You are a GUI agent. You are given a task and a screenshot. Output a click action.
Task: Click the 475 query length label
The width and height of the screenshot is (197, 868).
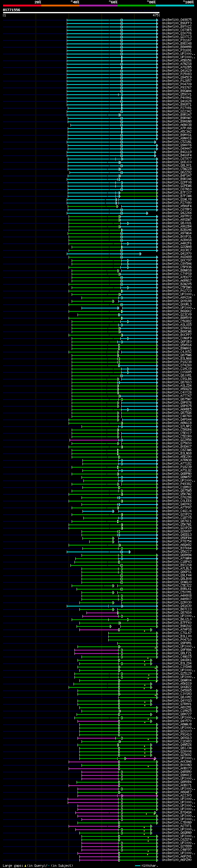coord(155,15)
